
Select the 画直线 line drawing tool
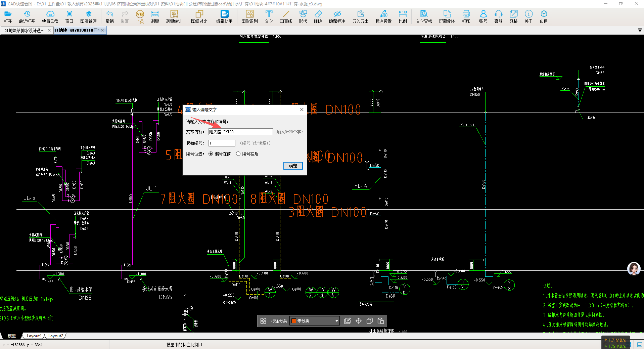pyautogui.click(x=286, y=16)
